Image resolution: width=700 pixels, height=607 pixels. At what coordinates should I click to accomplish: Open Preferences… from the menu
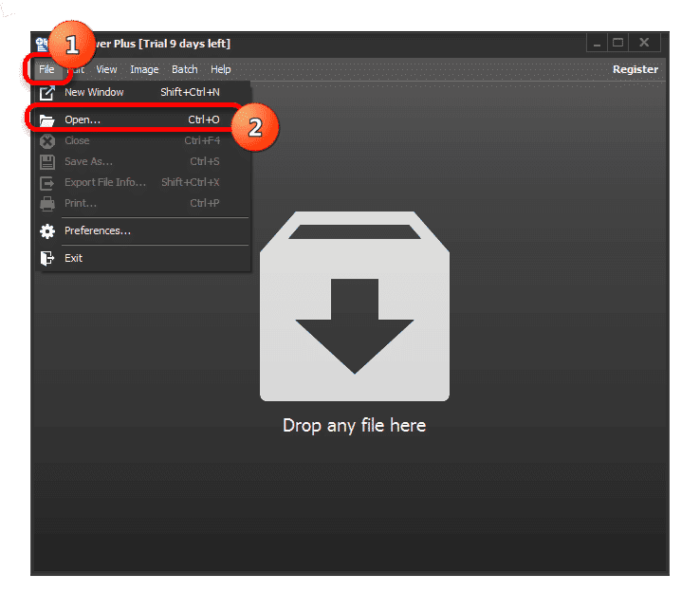pos(143,230)
